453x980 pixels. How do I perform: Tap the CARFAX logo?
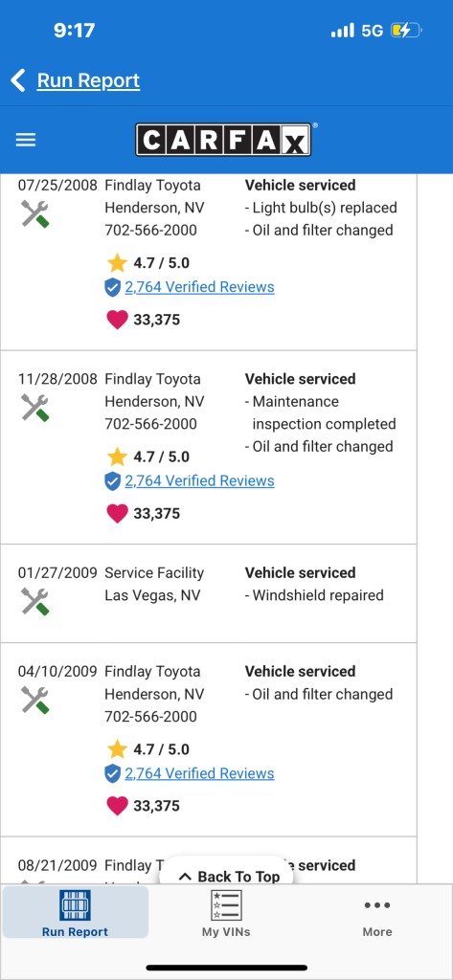223,140
